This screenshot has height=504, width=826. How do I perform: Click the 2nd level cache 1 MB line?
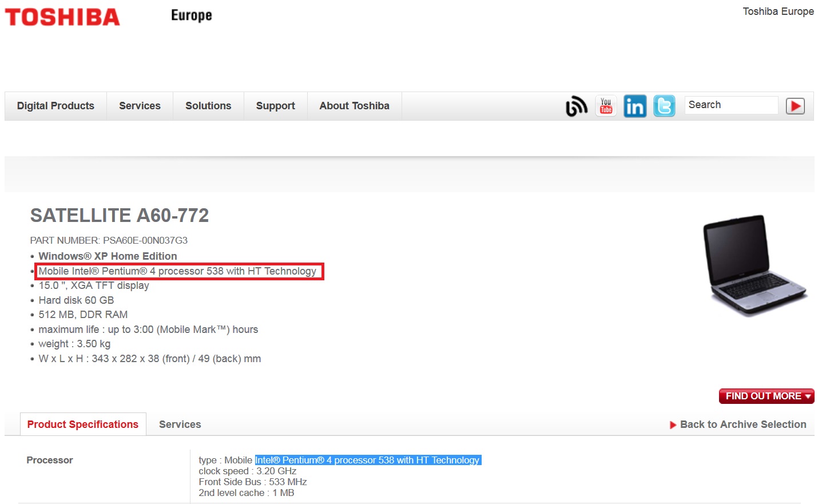[x=247, y=493]
